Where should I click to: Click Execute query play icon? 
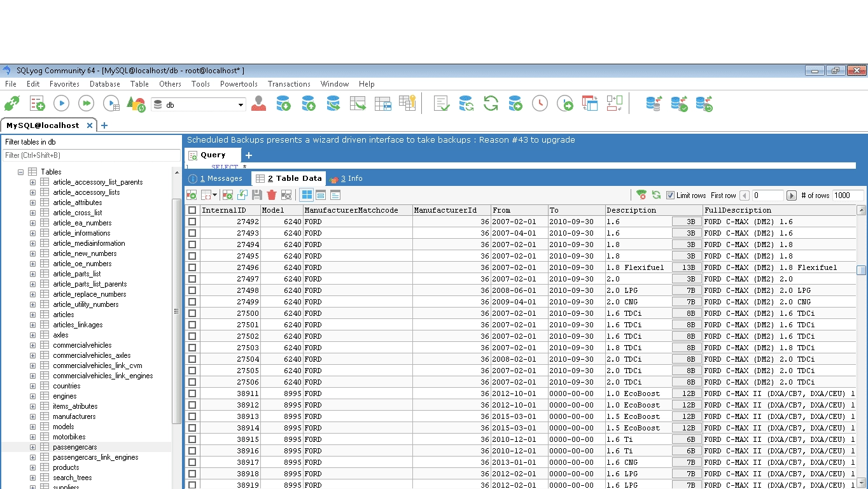[x=61, y=104]
